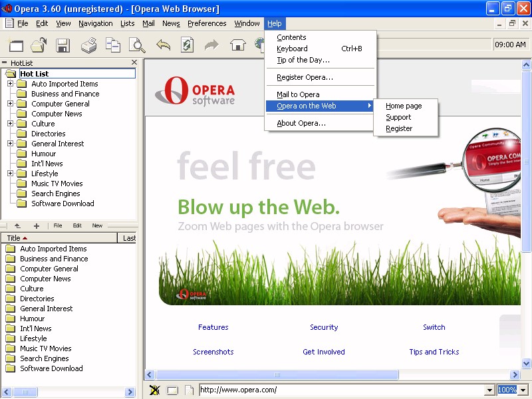
Task: Expand the Computer General tree node
Action: pyautogui.click(x=11, y=104)
